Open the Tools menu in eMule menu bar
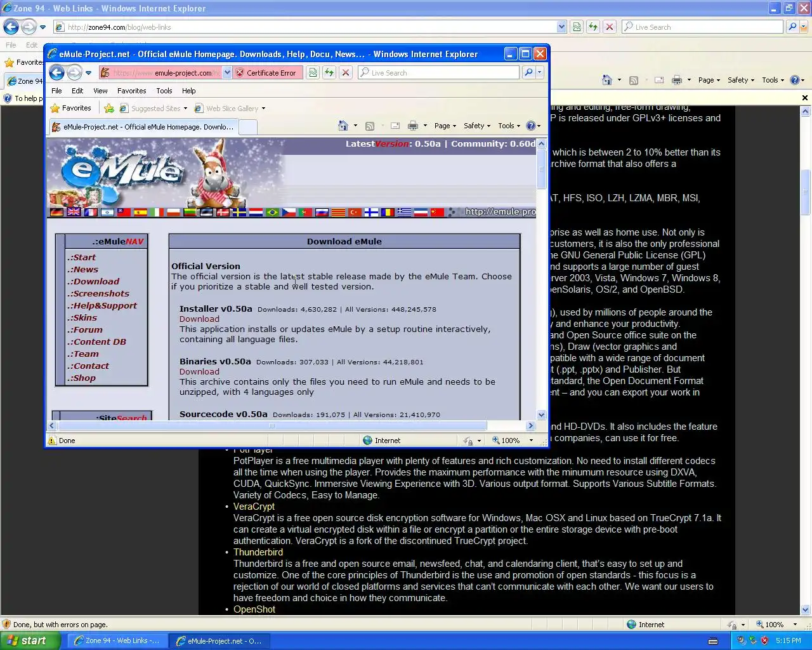812x650 pixels. tap(164, 91)
